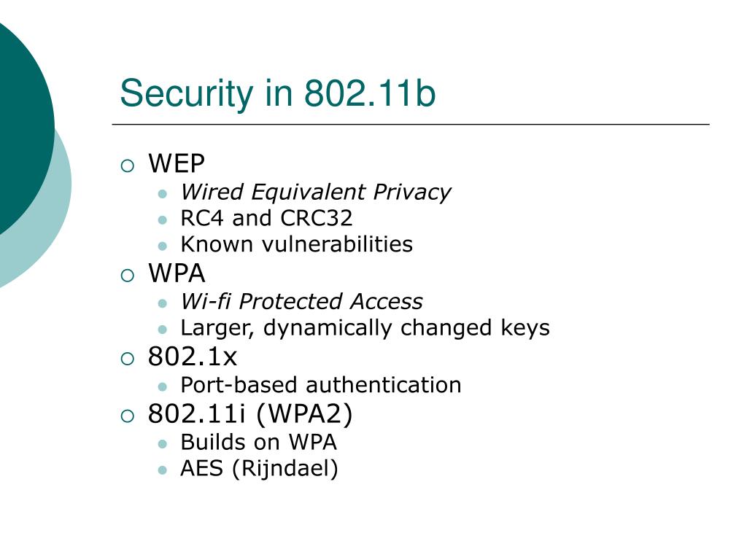Click the Known vulnerabilities line
The width and height of the screenshot is (747, 560).
[296, 244]
